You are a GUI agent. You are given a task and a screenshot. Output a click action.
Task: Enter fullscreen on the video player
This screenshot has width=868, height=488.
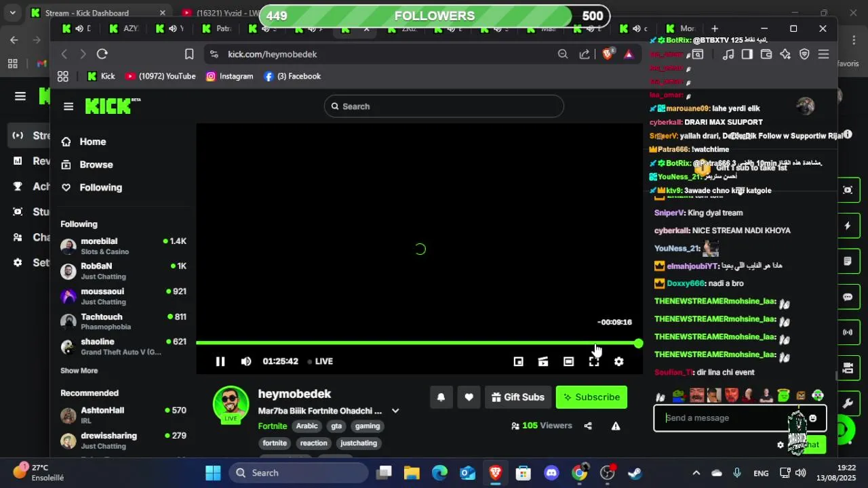[593, 361]
